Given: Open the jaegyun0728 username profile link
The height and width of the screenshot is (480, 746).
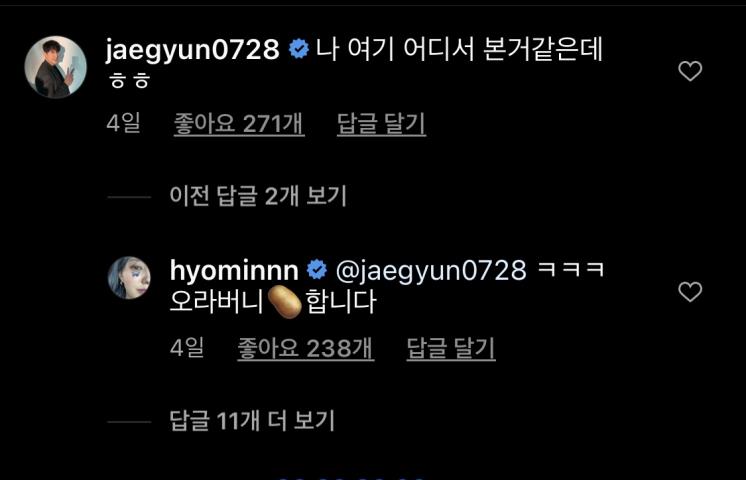Looking at the screenshot, I should pyautogui.click(x=192, y=50).
